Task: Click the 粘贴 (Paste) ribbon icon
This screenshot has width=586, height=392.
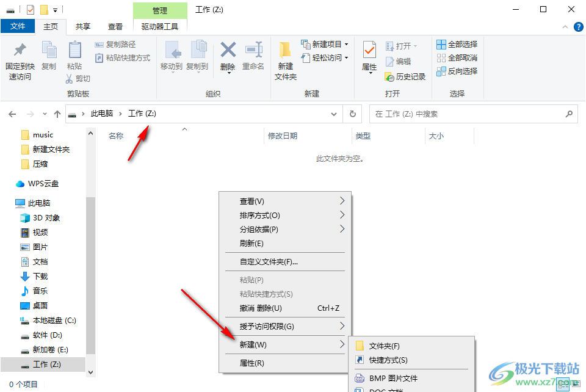Action: [x=74, y=50]
